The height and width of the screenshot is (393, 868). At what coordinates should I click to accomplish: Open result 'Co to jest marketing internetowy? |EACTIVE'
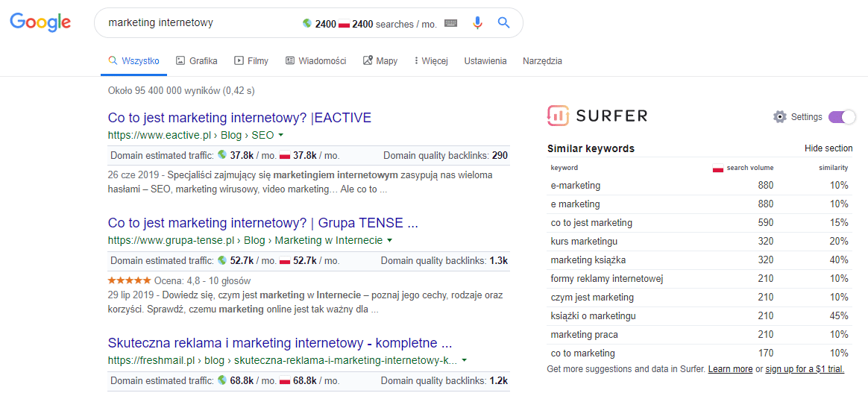click(239, 118)
